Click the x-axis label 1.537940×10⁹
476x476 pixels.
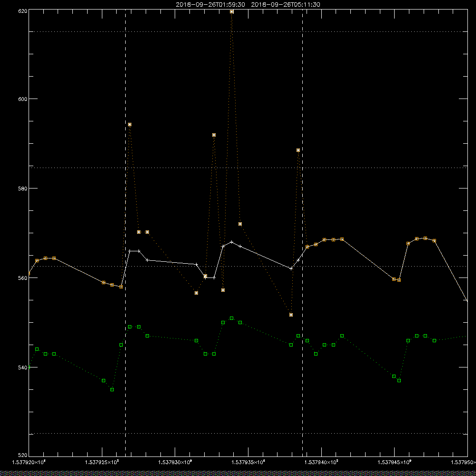pyautogui.click(x=321, y=462)
